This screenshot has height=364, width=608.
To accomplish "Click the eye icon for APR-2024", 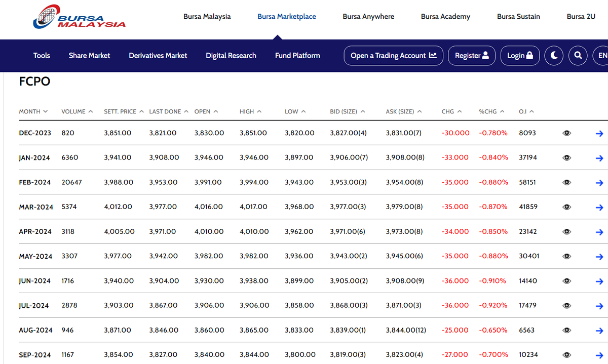I will 567,232.
